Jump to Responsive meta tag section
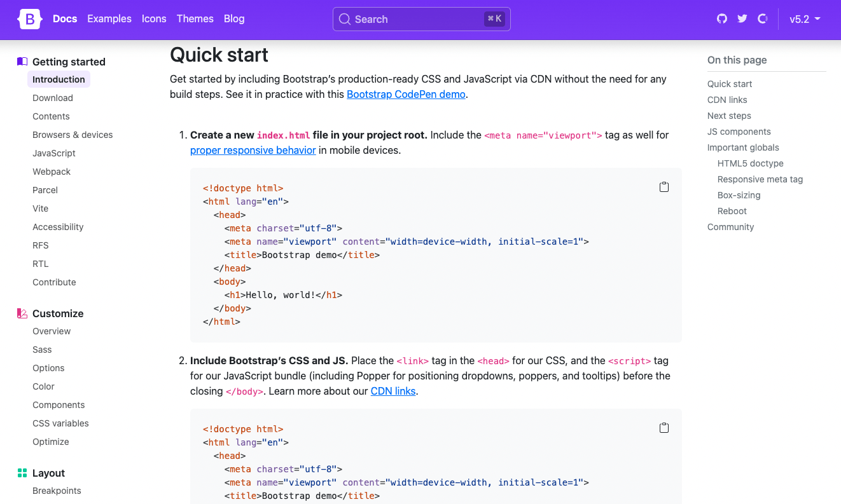The height and width of the screenshot is (504, 841). [x=760, y=179]
